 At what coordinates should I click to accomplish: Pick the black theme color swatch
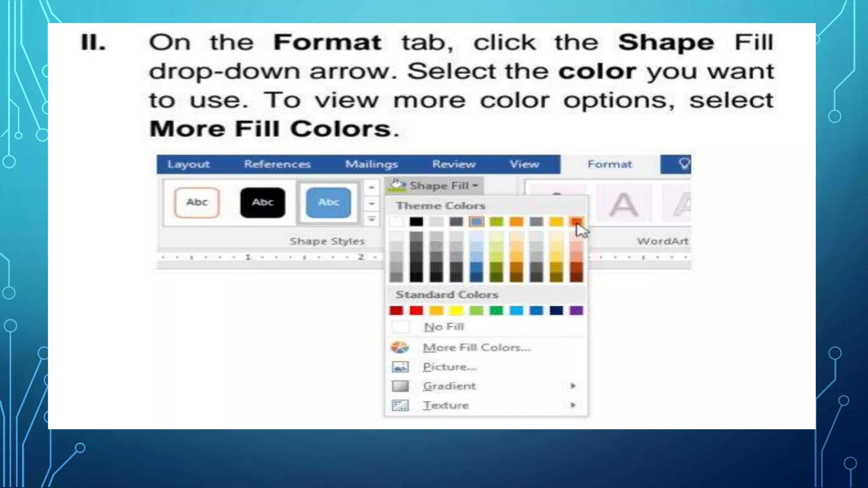[416, 222]
